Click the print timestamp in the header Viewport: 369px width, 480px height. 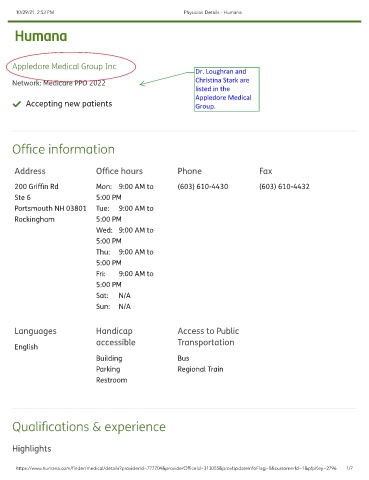pos(35,12)
